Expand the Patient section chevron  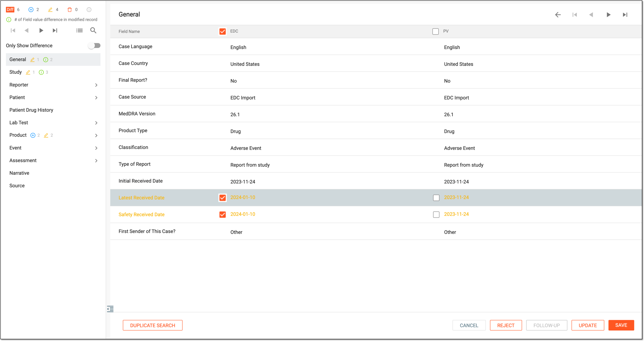[x=96, y=98]
